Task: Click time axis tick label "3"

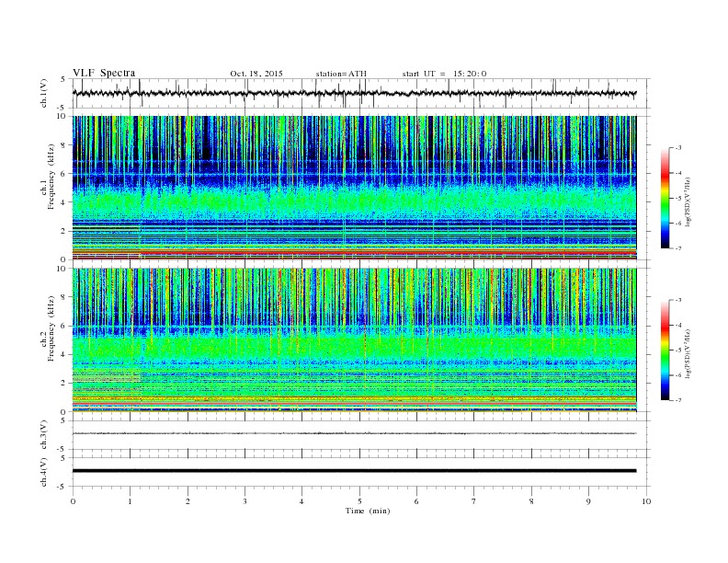Action: coord(245,501)
